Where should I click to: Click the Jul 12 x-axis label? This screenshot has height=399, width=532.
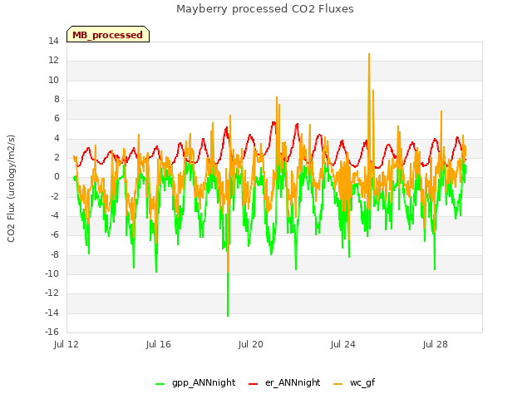(x=66, y=344)
